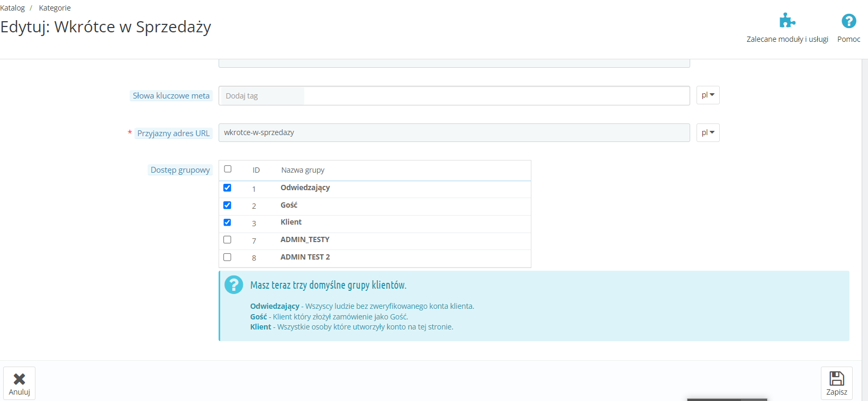Click the X icon to cancel editing

[x=19, y=379]
